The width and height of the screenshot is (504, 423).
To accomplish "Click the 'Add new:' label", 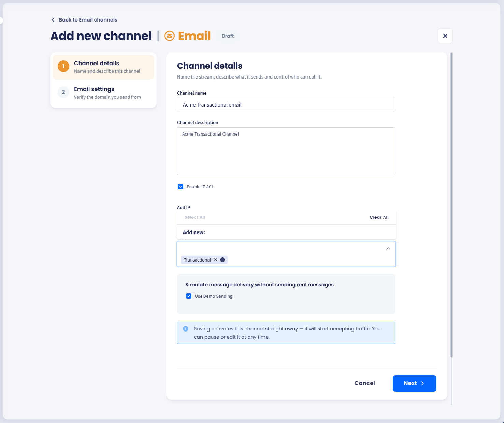I will tap(194, 232).
